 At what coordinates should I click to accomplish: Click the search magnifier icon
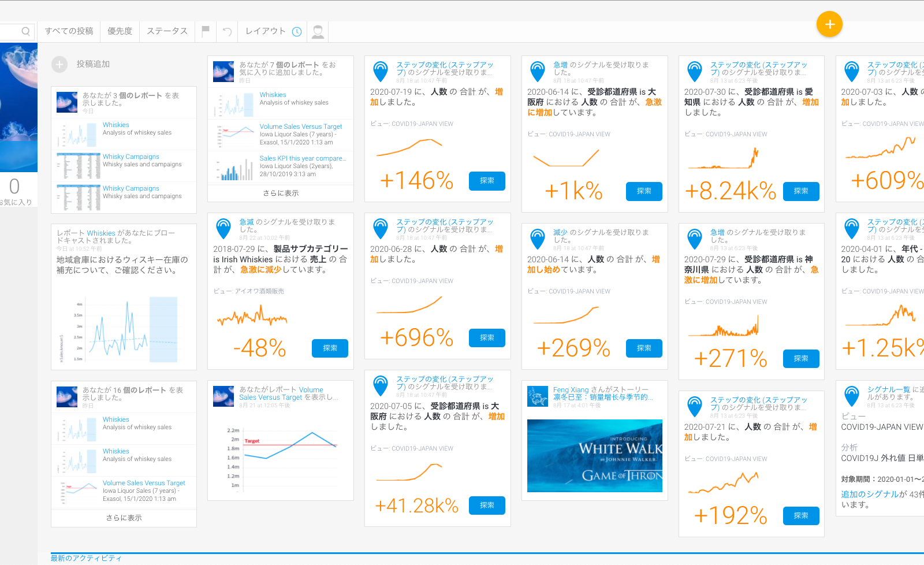[25, 31]
